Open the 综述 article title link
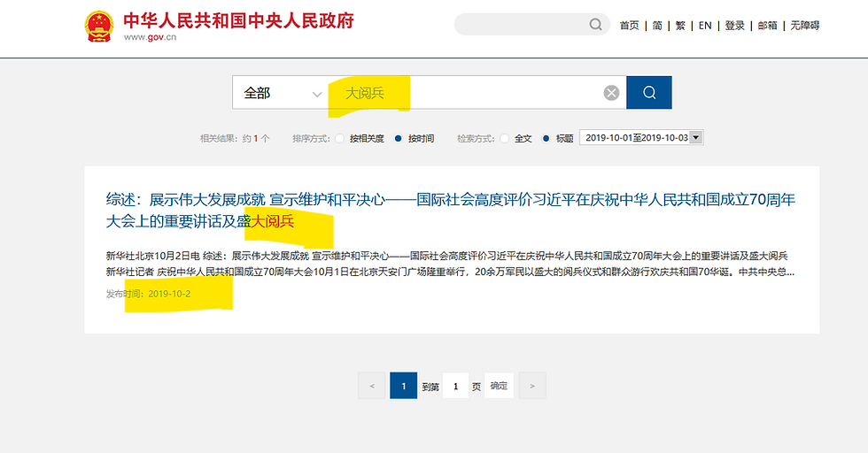This screenshot has height=453, width=868. (x=450, y=211)
